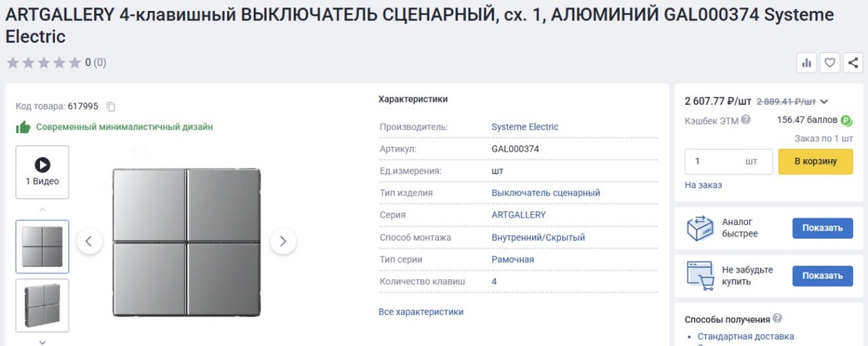Screen dimensions: 868x346
Task: Click the compare products bar chart icon
Action: tap(807, 63)
